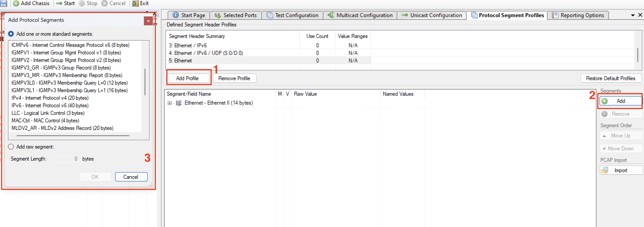Open the Reporting Options tab
644x227 pixels.
582,15
